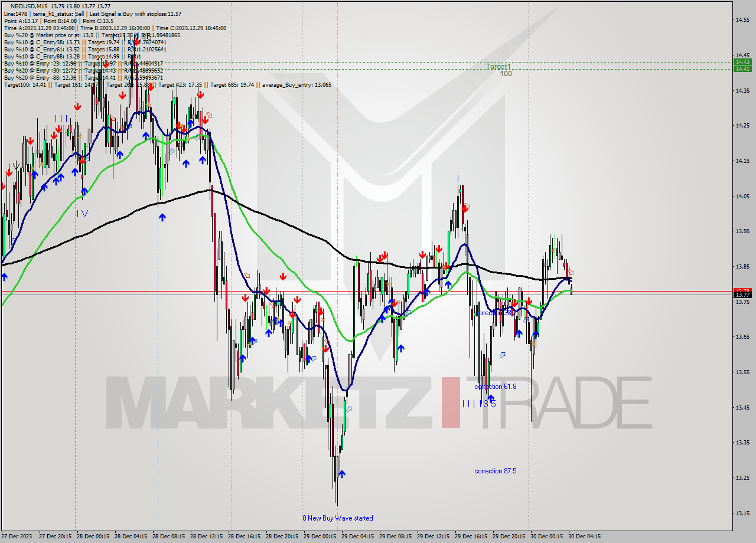Click the 13.35 price axis label
The width and height of the screenshot is (756, 543).
[742, 442]
